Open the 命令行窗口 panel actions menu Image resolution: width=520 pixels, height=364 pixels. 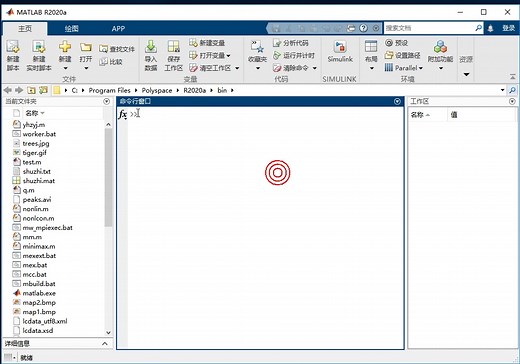point(397,101)
